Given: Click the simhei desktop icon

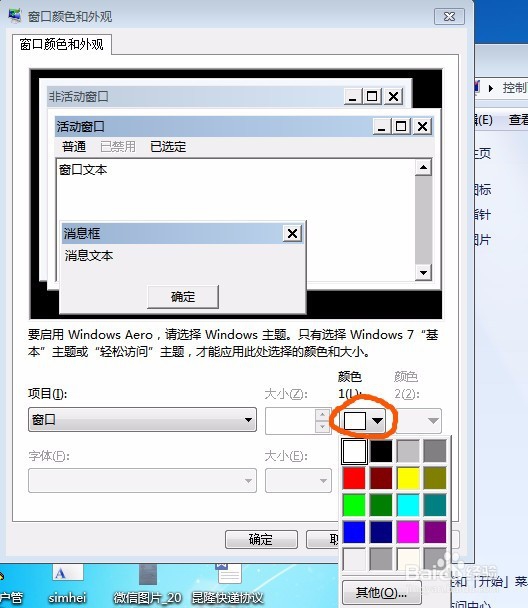Looking at the screenshot, I should [x=67, y=584].
